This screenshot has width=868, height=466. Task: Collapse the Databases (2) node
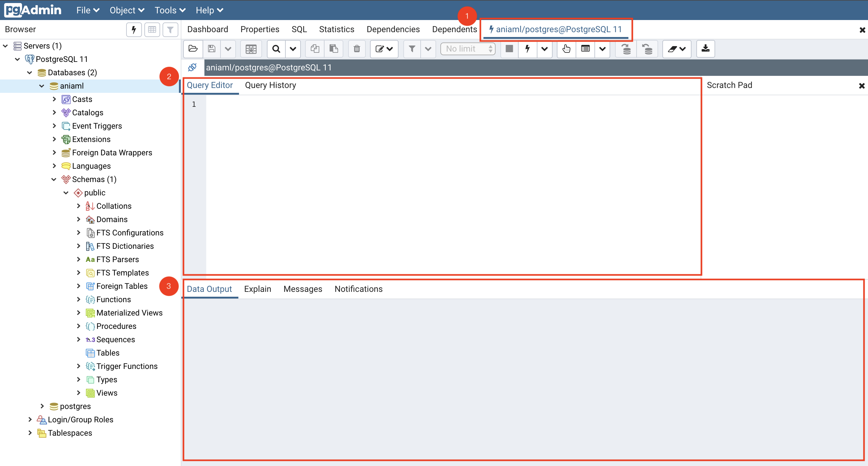tap(30, 73)
